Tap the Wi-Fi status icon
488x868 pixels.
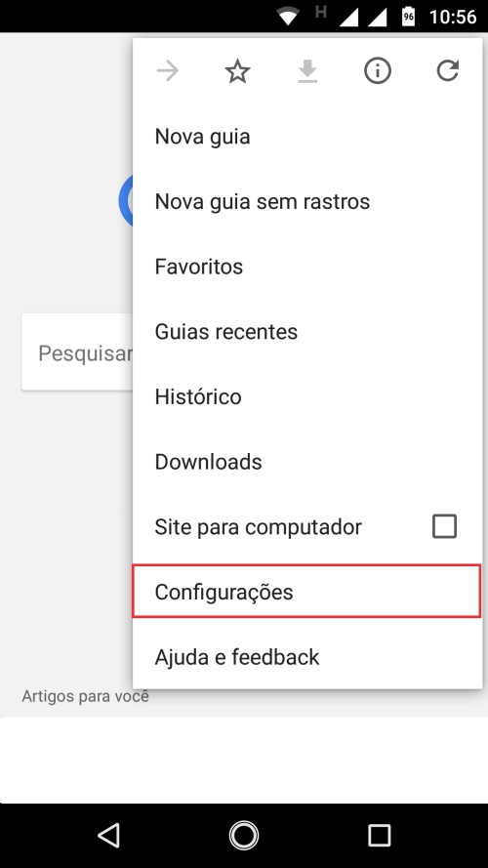(288, 16)
